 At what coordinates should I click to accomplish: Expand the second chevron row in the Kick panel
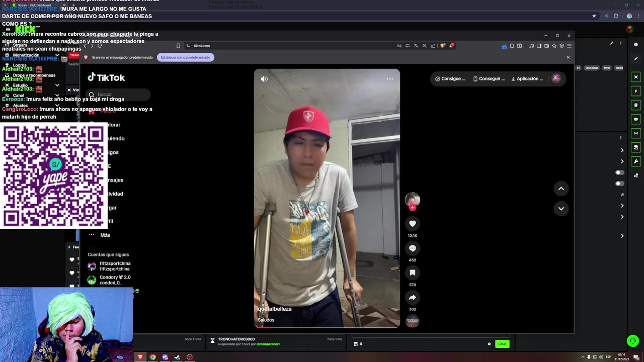click(622, 161)
